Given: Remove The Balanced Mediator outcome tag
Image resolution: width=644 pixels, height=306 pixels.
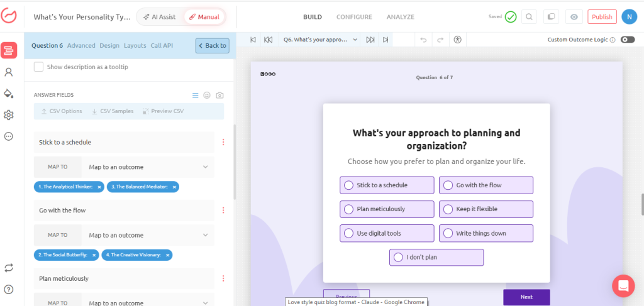Looking at the screenshot, I should [174, 187].
